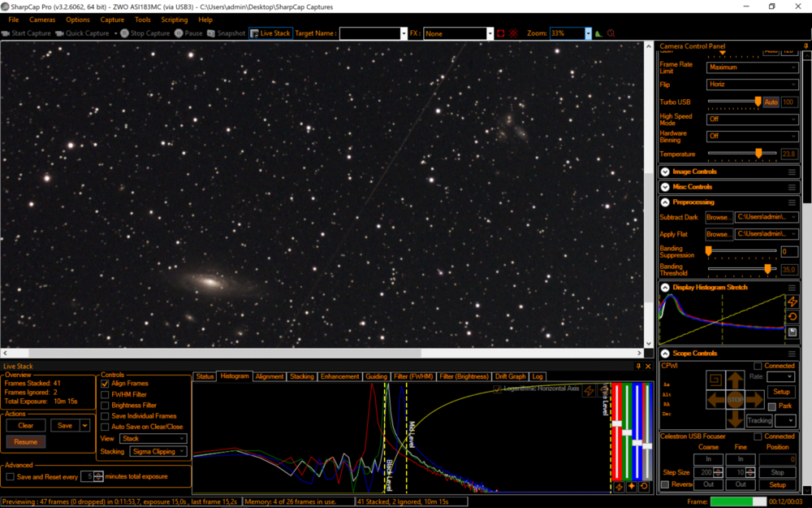Click Browse for Apply Flat
Viewport: 812px width, 508px height.
719,234
